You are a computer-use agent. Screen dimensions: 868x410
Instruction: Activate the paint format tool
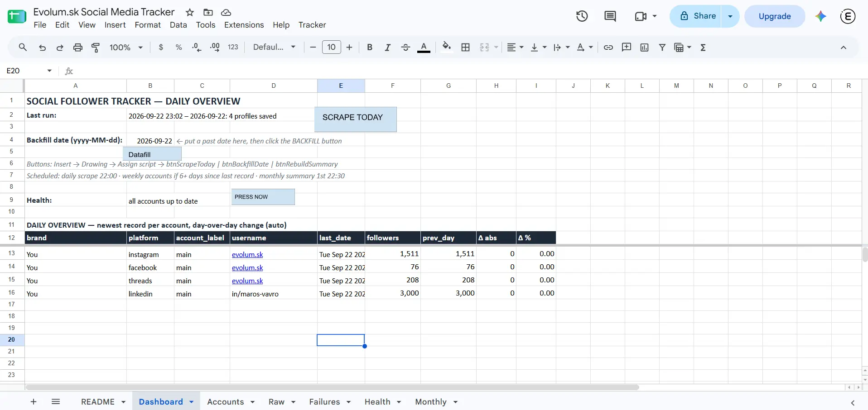(x=96, y=47)
